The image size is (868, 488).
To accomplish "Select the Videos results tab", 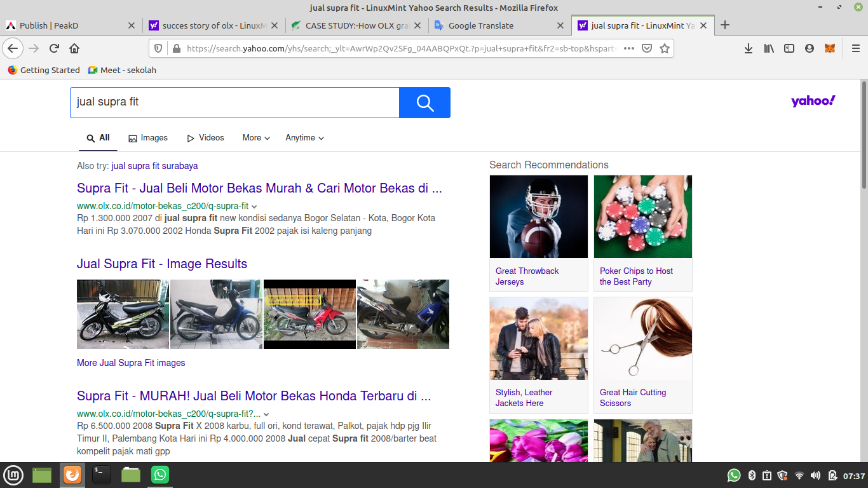I will point(205,138).
